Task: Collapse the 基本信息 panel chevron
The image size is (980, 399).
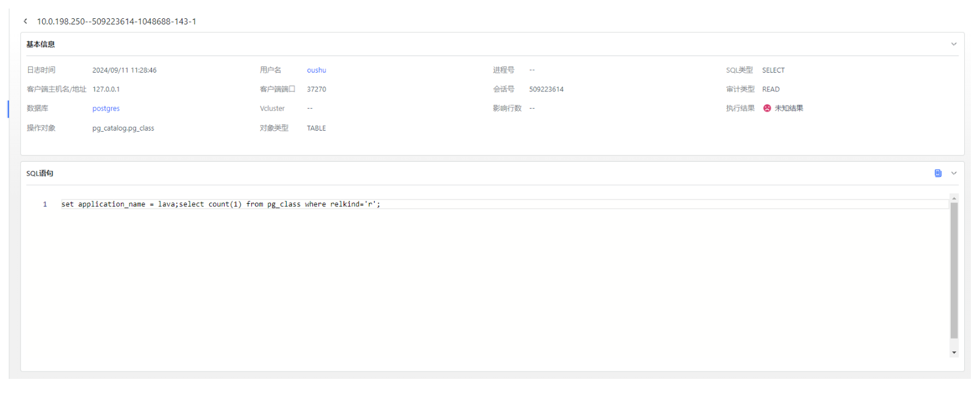Action: point(954,44)
